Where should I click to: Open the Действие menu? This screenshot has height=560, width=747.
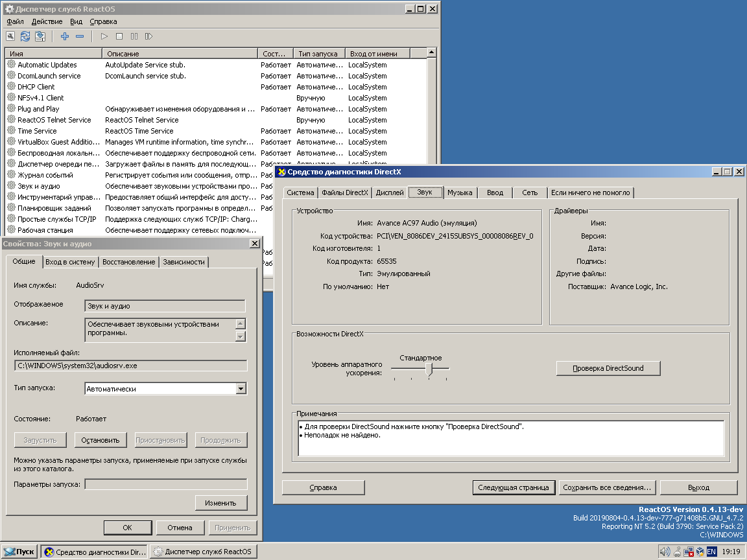click(47, 21)
